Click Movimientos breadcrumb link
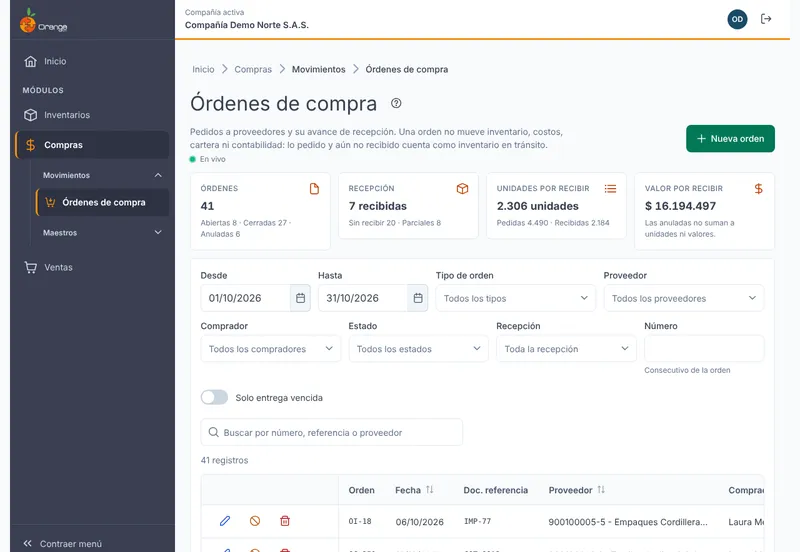This screenshot has height=552, width=800. pos(318,69)
